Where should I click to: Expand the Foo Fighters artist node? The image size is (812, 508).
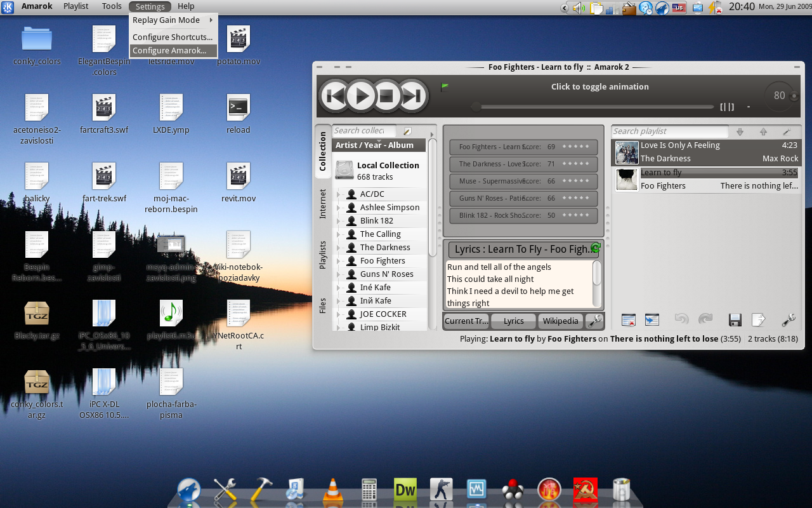point(339,261)
